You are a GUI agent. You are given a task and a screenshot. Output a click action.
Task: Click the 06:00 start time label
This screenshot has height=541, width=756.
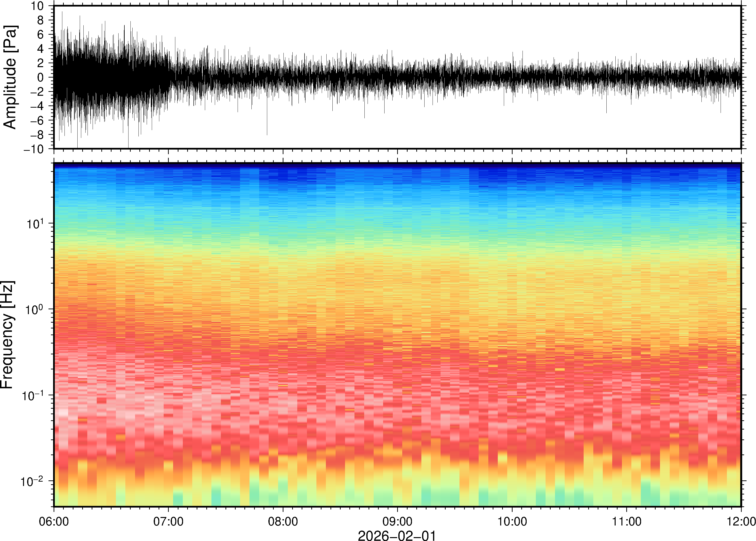tap(54, 521)
